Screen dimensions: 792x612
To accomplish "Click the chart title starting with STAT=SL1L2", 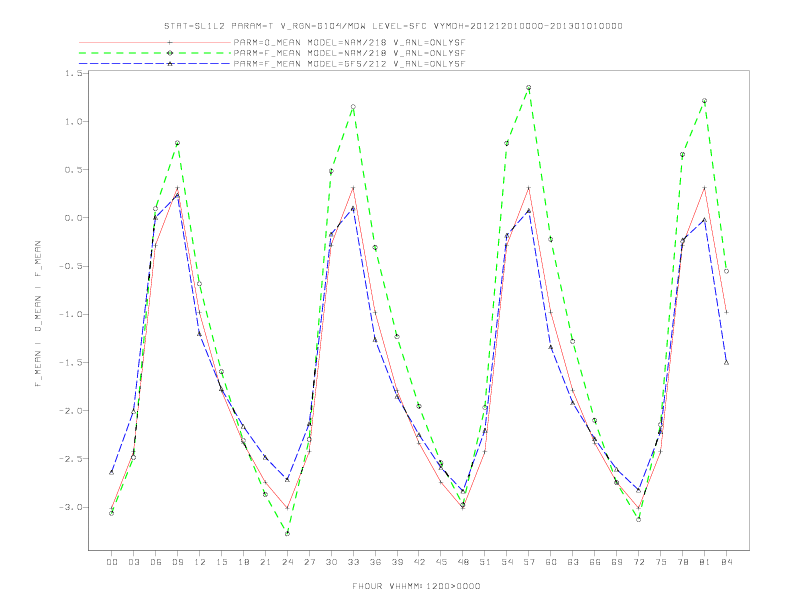I will [x=393, y=26].
